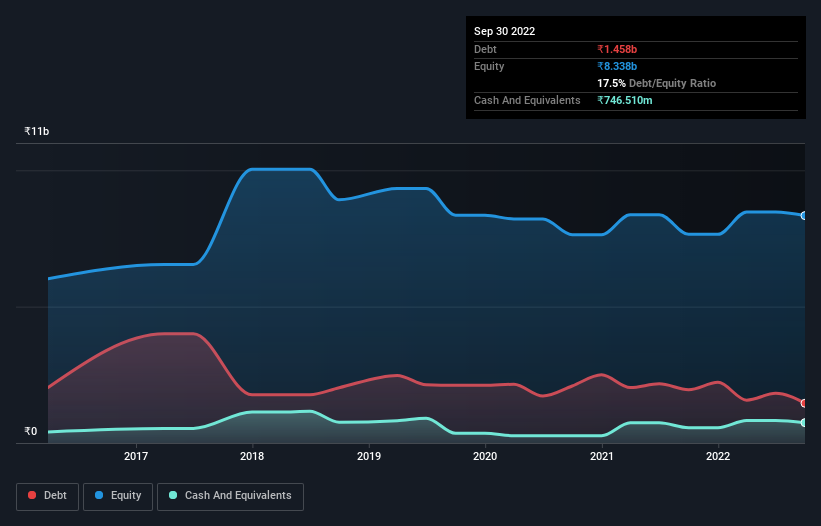821x526 pixels.
Task: Toggle the Cash And Equivalents legend button
Action: click(230, 496)
